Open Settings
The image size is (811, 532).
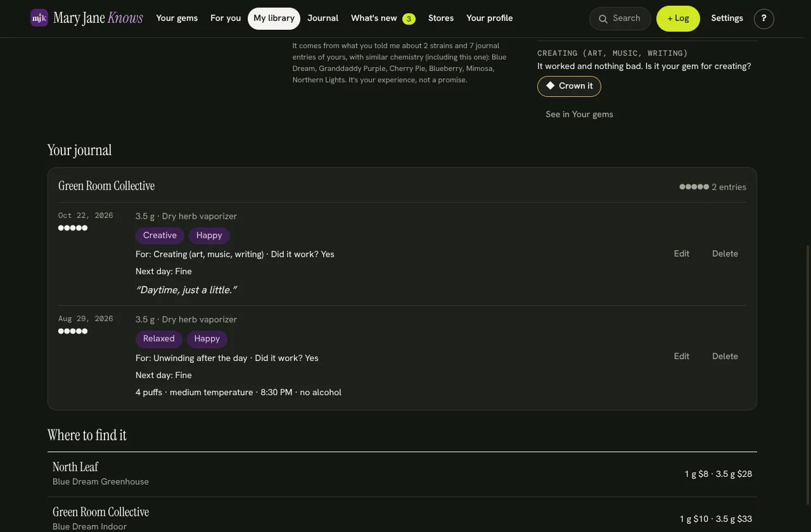click(727, 18)
